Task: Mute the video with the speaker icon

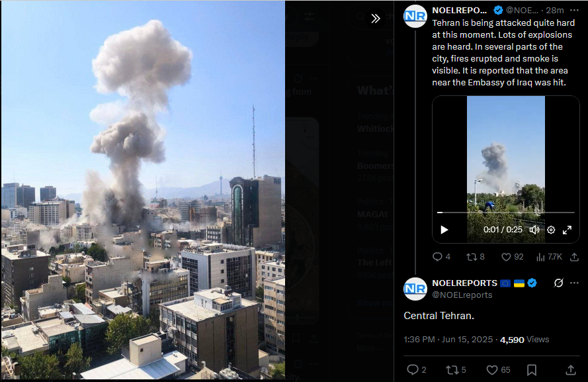Action: click(534, 230)
